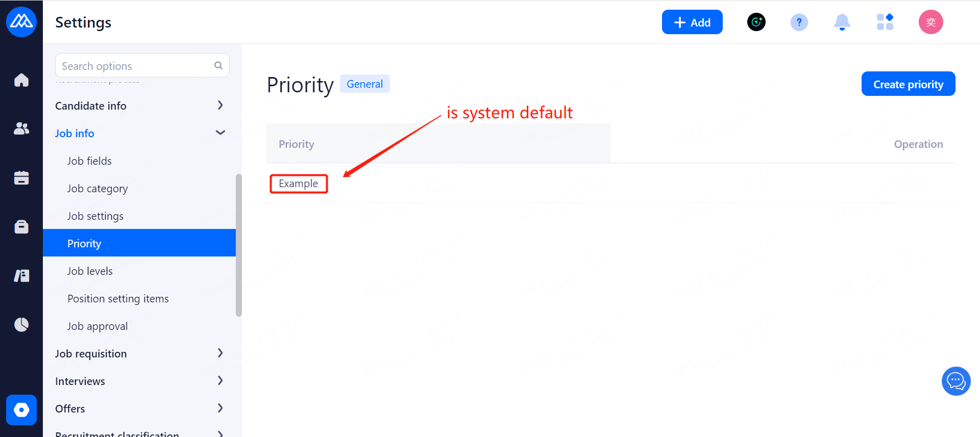Click the Create priority button
Screen dimensions: 980x437
908,84
